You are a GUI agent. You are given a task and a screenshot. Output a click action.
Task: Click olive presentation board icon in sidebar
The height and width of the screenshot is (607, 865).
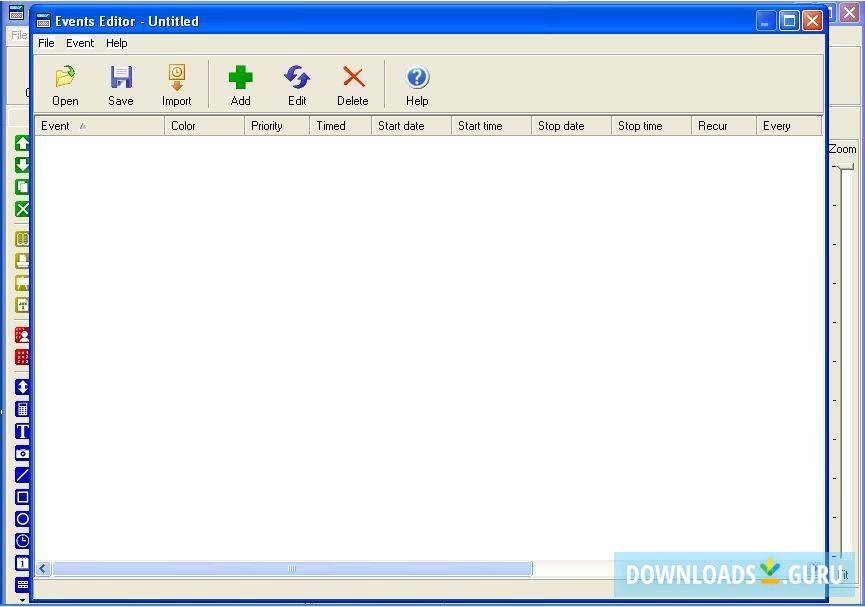point(22,283)
